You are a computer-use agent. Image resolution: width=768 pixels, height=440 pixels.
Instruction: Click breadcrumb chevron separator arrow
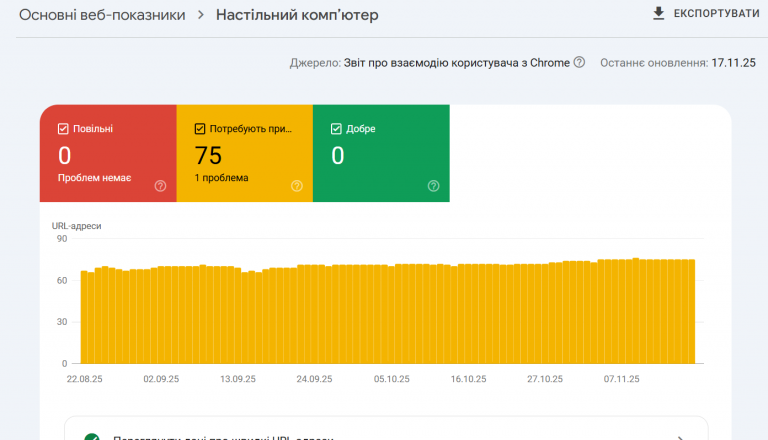pos(200,16)
